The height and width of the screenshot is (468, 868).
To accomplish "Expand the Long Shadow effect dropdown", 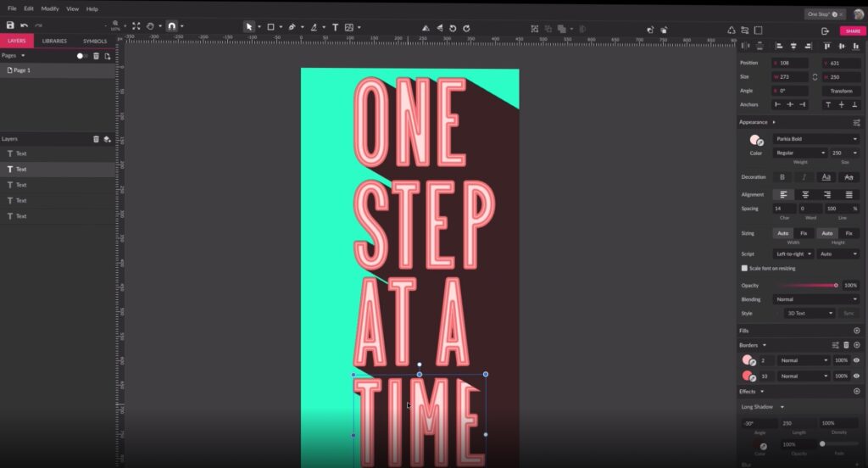I will (782, 407).
